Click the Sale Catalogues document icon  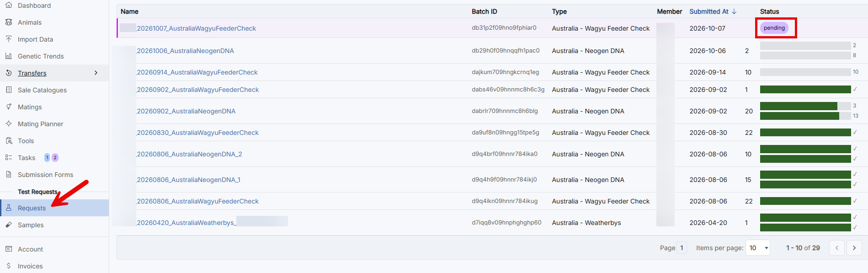(x=9, y=90)
